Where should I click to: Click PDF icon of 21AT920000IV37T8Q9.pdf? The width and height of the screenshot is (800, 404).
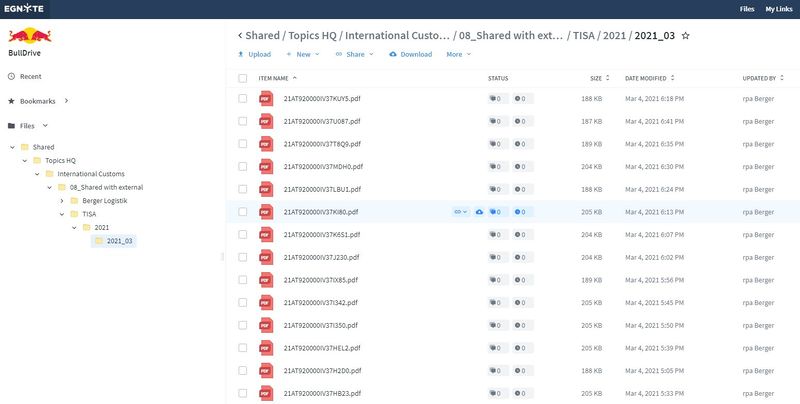[266, 144]
